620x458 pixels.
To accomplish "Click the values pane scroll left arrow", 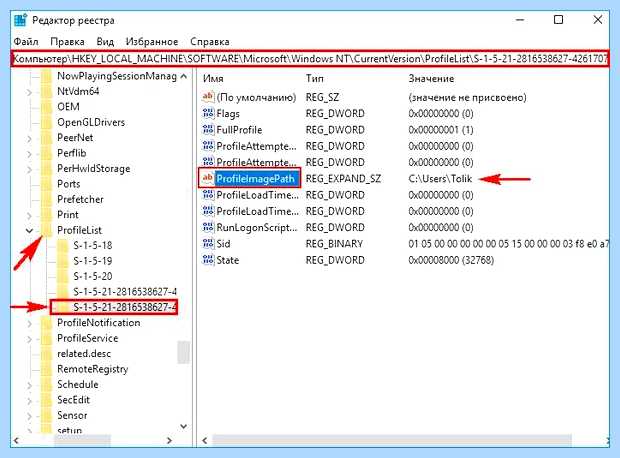I will pos(204,440).
